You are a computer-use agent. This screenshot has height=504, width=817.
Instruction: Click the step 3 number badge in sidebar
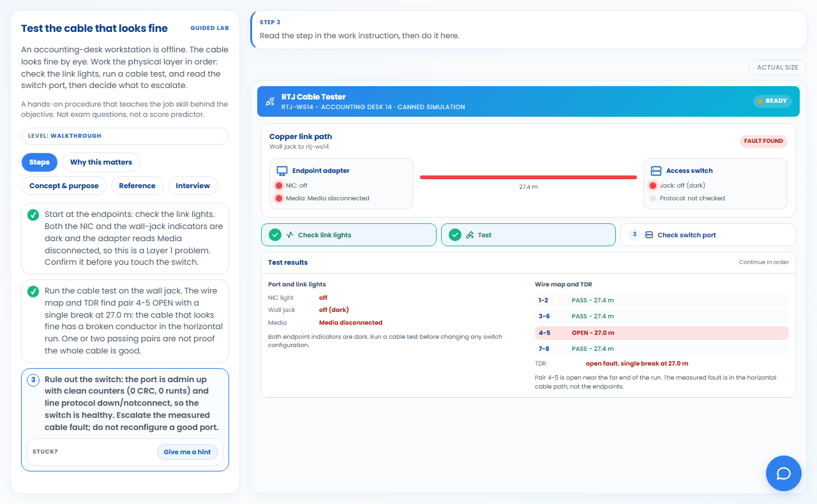(x=33, y=380)
